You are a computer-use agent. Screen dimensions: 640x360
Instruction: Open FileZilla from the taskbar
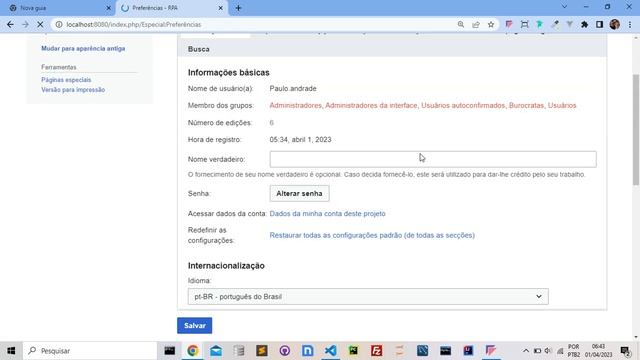(376, 351)
